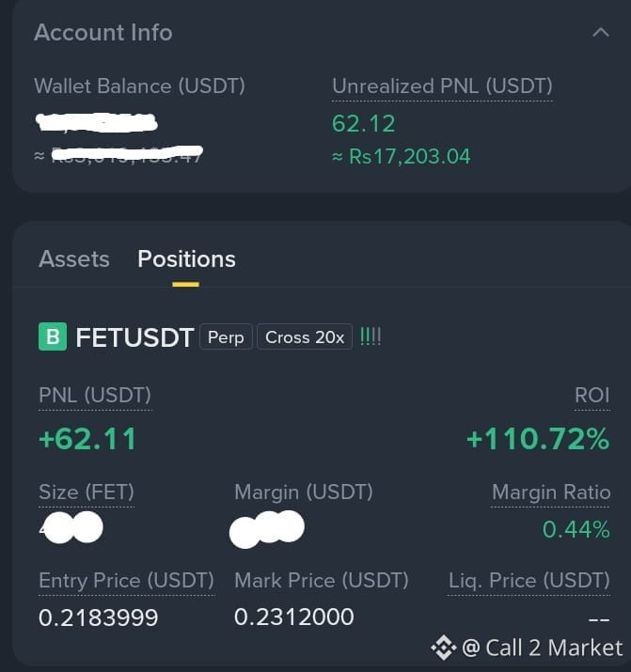Tap the Size (FET) label
Viewport: 631px width, 672px height.
coord(87,492)
